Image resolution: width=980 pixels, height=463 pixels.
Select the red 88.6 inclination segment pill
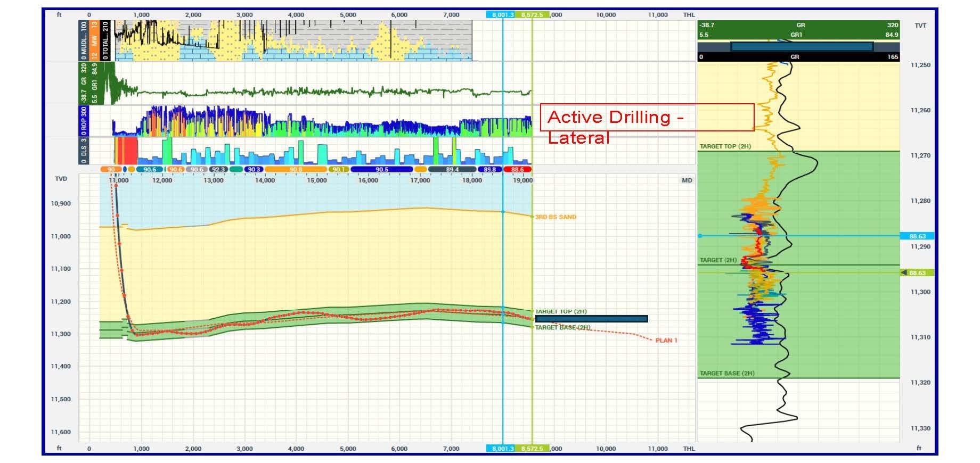coord(517,169)
